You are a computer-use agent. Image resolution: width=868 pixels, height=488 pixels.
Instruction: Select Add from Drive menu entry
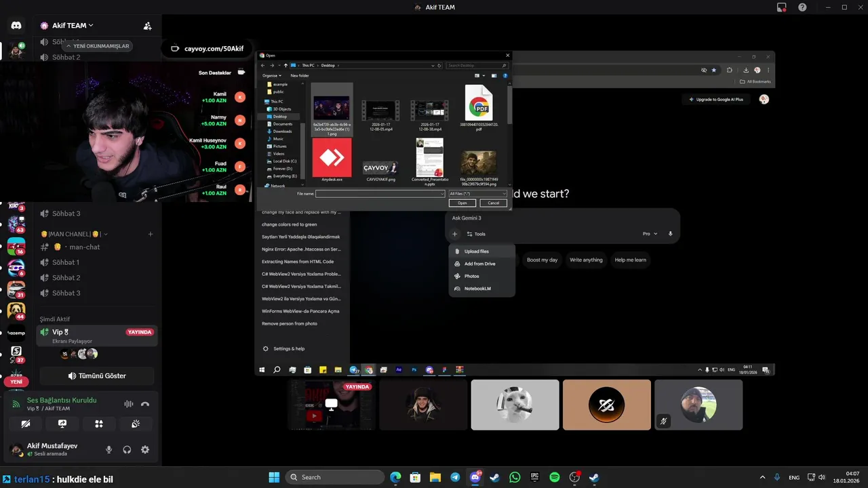(481, 264)
